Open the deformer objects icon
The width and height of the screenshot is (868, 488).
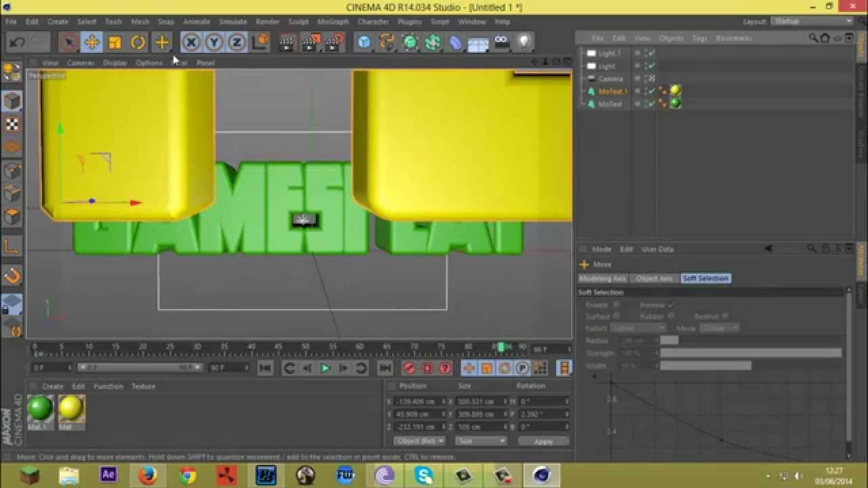456,43
